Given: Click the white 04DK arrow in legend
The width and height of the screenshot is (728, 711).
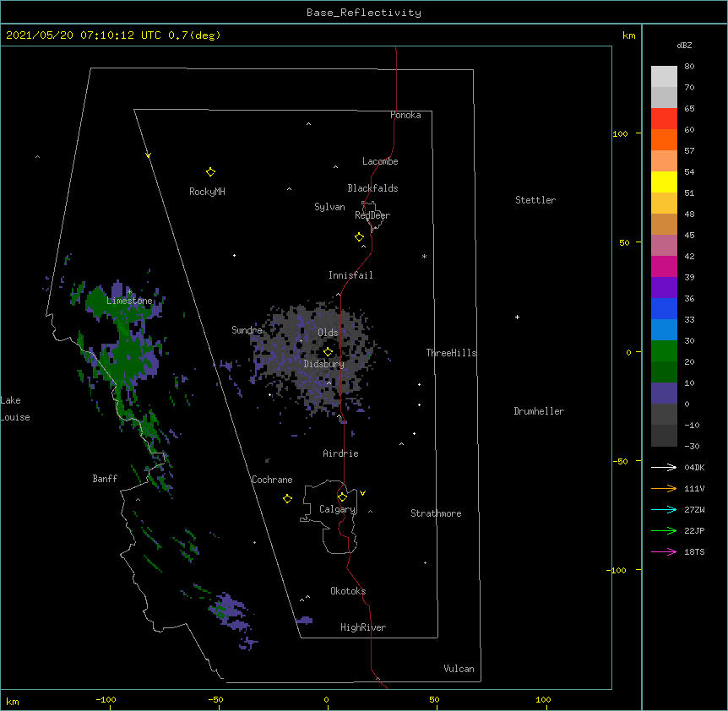Looking at the screenshot, I should pyautogui.click(x=664, y=467).
